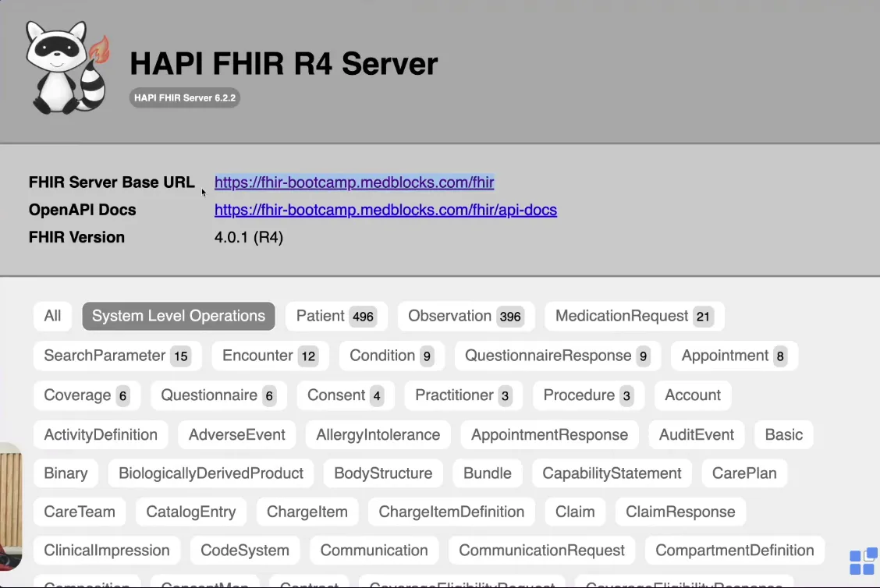The image size is (880, 588).
Task: Select the Appointment resource
Action: 733,356
